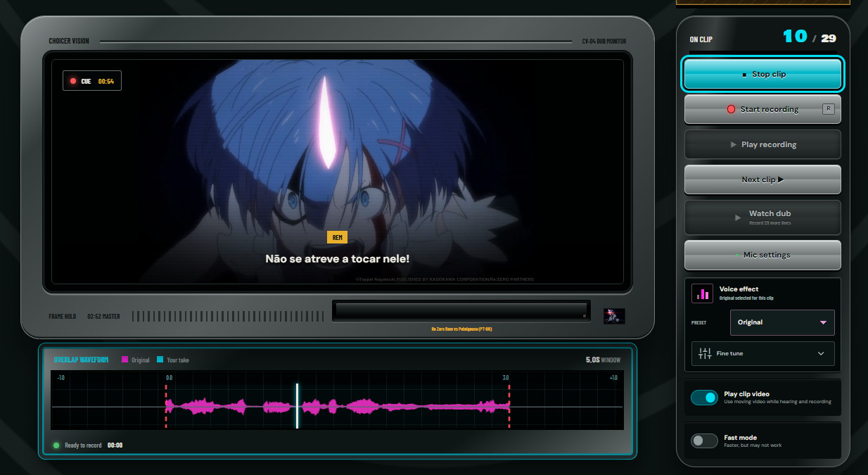Expand the Fine tune section
Image resolution: width=868 pixels, height=475 pixels.
click(x=762, y=353)
